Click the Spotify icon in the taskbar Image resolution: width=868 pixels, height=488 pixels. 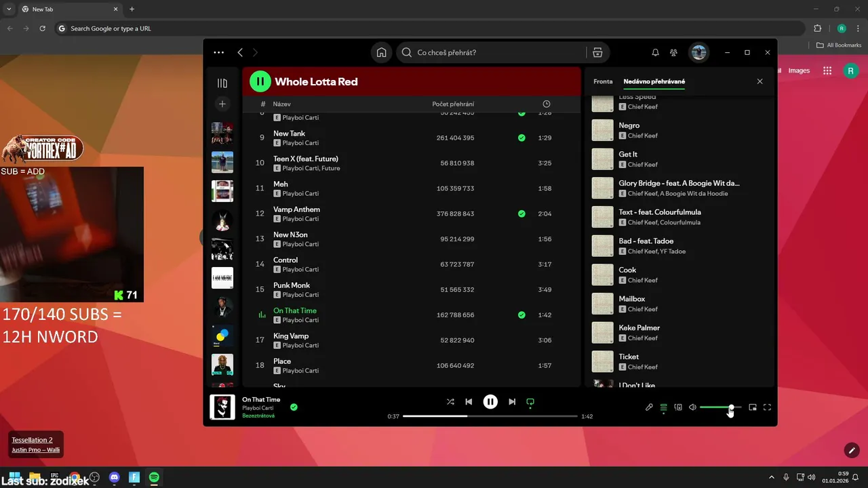pyautogui.click(x=154, y=477)
